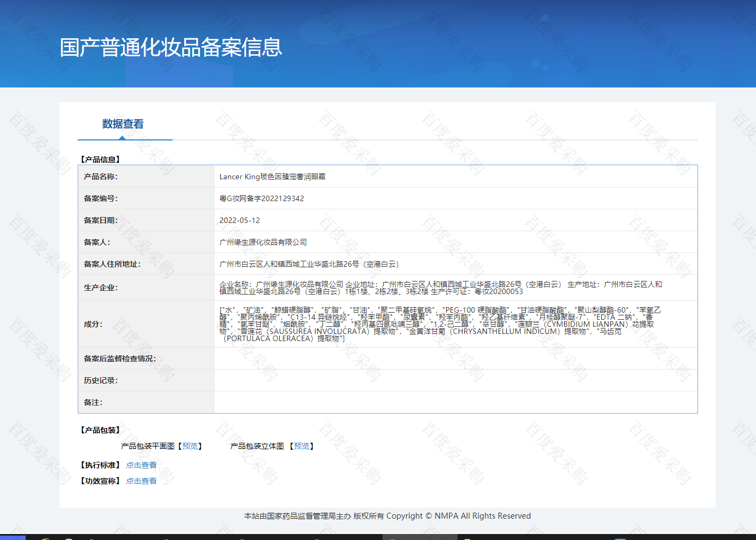Click the 产品包装立体图 label
This screenshot has height=540, width=756.
click(x=257, y=446)
